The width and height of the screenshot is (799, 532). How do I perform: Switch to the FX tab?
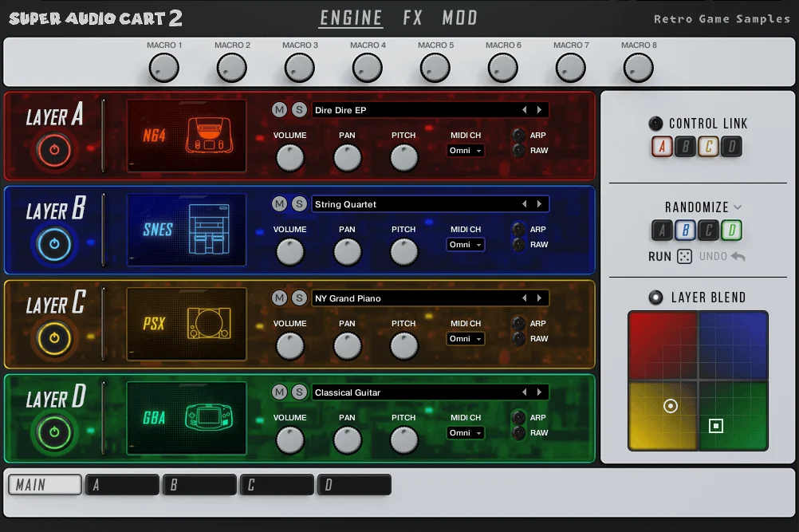point(413,18)
